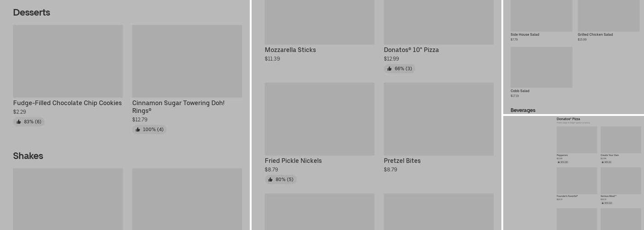Click thumbs-up icon on Donatos 10" Pizza rating

pos(390,69)
